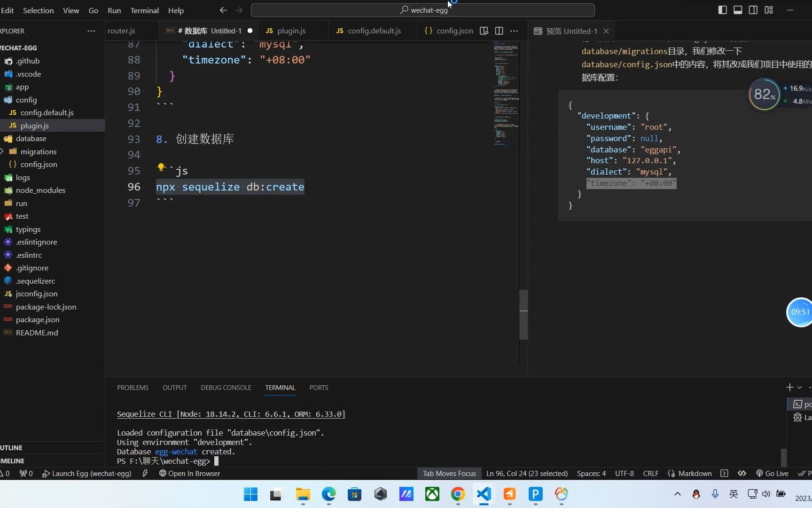Click the editor vertical scrollbar thumb
Screen dimensions: 812x508
pyautogui.click(x=523, y=314)
